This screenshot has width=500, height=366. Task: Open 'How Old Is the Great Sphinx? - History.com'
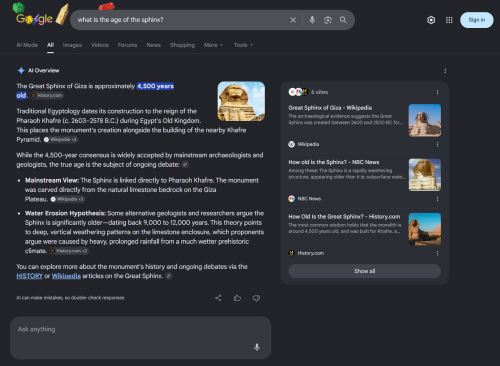coord(344,217)
